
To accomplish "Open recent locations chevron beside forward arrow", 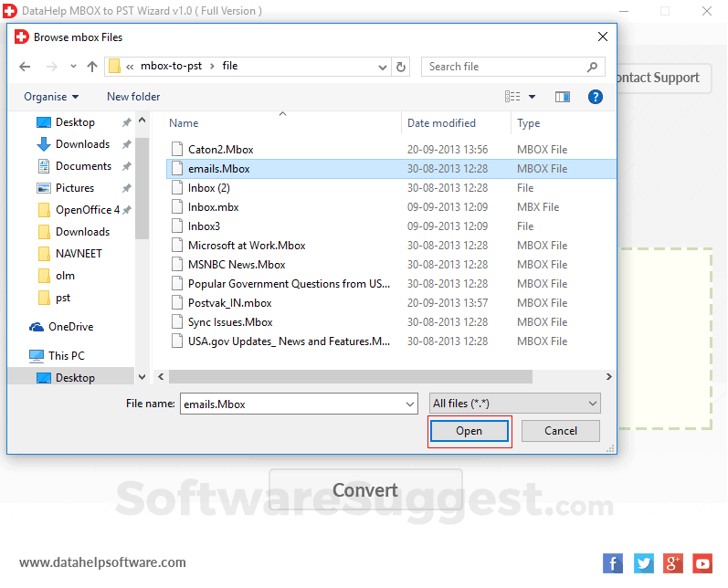I will pyautogui.click(x=73, y=67).
